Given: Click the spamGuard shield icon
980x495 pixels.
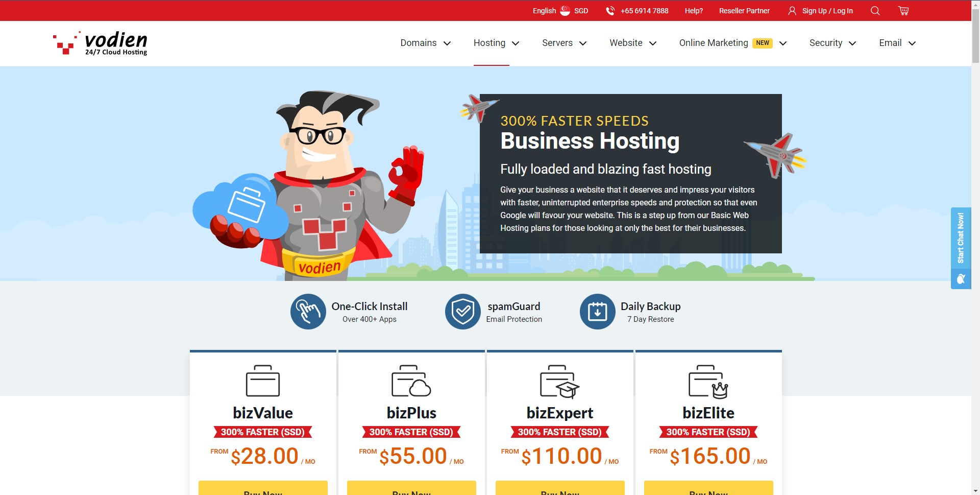Looking at the screenshot, I should pos(463,312).
